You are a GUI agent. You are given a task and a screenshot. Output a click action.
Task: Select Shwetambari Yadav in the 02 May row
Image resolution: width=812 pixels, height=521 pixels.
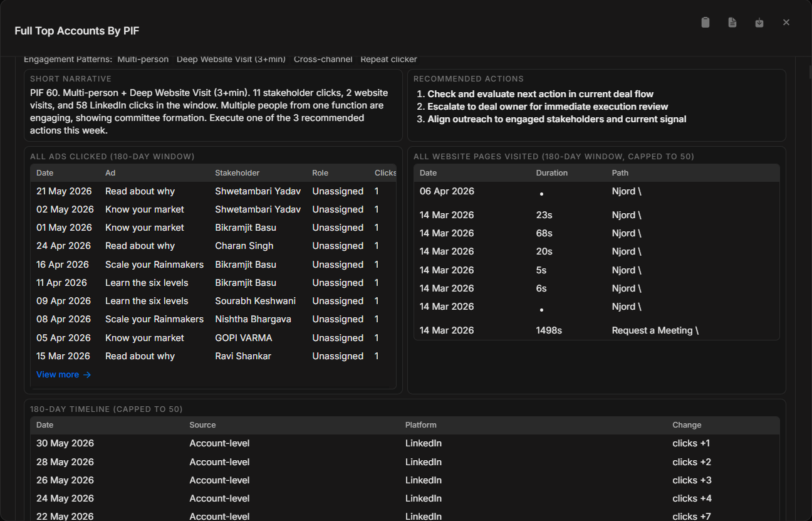click(x=258, y=209)
